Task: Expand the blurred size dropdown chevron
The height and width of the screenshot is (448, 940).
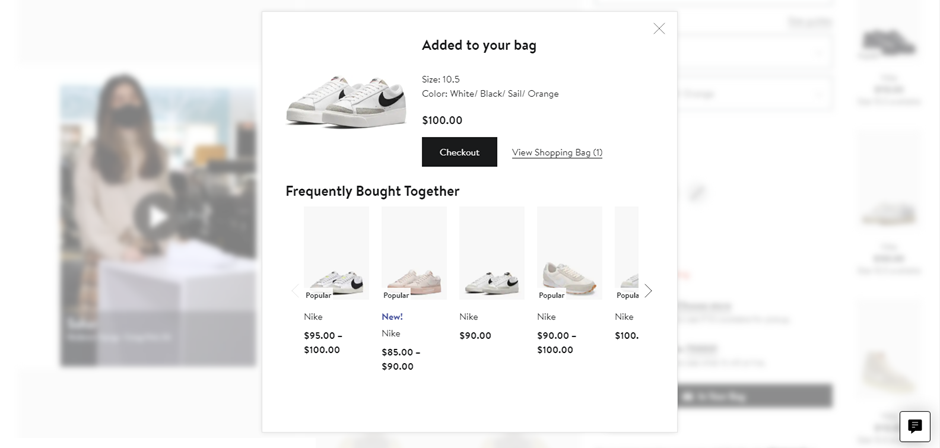Action: (x=820, y=53)
